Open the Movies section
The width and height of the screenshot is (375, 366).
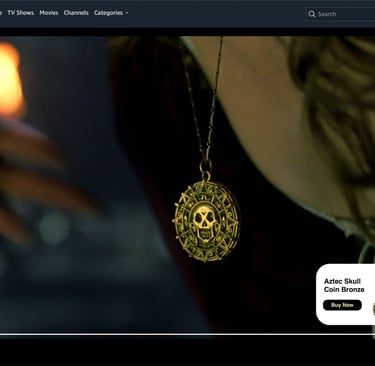49,13
